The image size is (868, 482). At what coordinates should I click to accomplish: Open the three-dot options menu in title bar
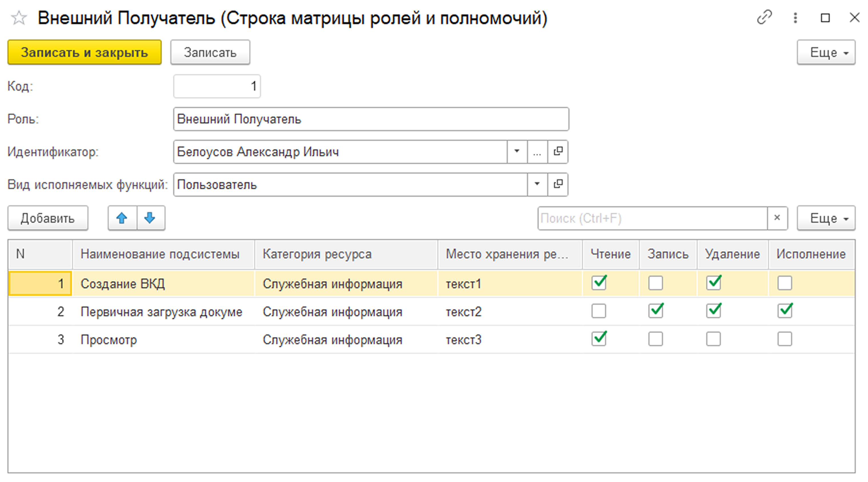coord(795,18)
